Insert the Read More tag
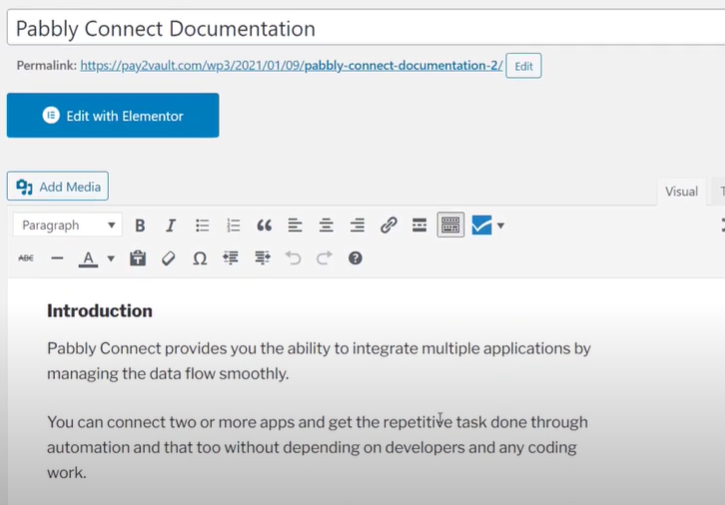 pos(419,226)
